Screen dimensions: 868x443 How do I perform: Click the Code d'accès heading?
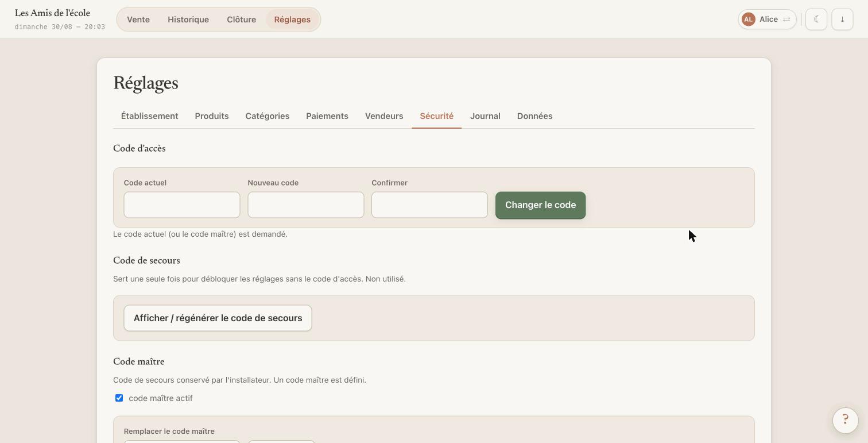139,148
